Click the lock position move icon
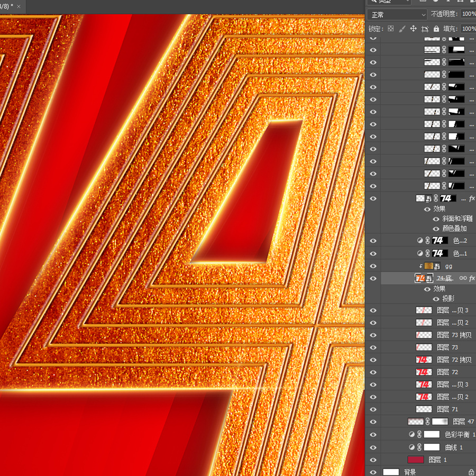 pos(413,29)
